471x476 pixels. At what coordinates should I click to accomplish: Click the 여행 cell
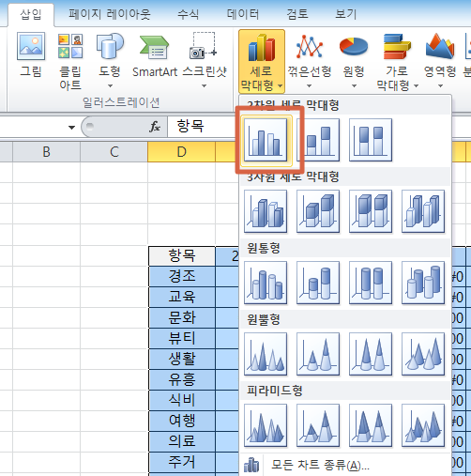click(x=182, y=421)
